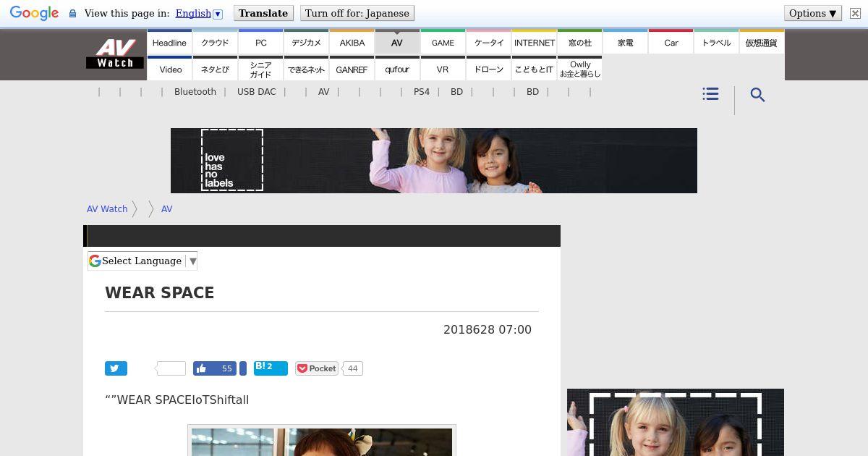Open the English language dropdown in translate bar
Viewport: 868px width, 456px height.
[198, 13]
